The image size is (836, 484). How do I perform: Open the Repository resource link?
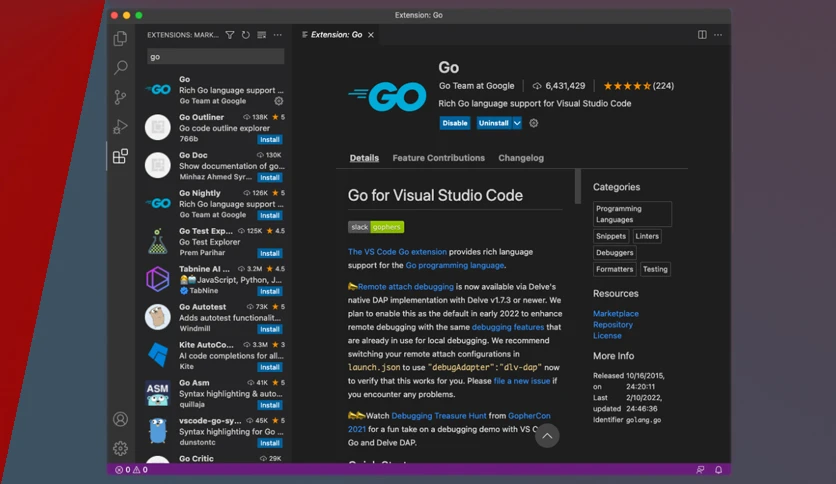tap(613, 325)
